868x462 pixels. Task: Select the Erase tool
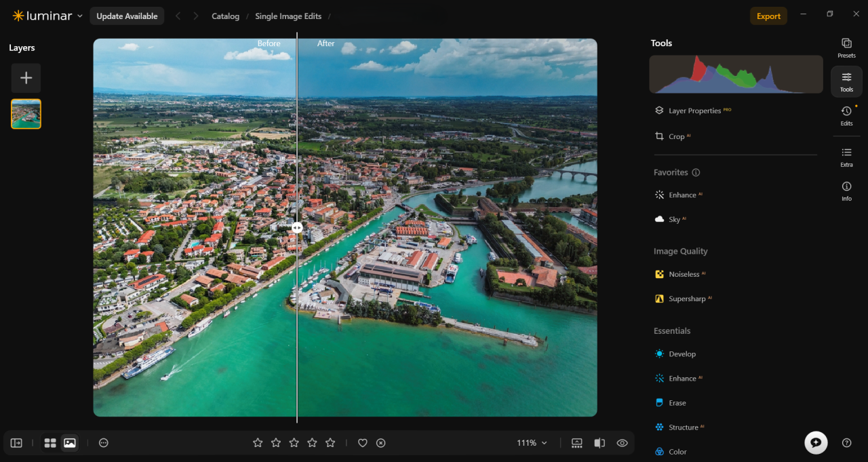[x=670, y=403]
